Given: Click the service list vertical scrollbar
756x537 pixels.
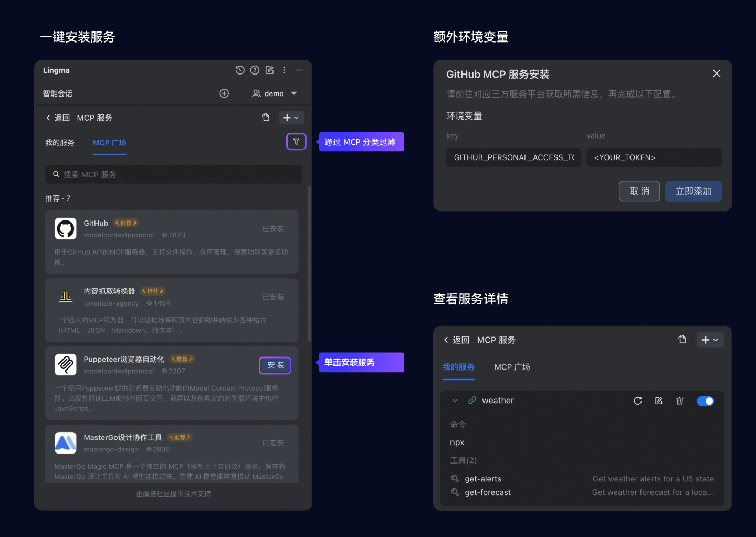Looking at the screenshot, I should pos(309,264).
